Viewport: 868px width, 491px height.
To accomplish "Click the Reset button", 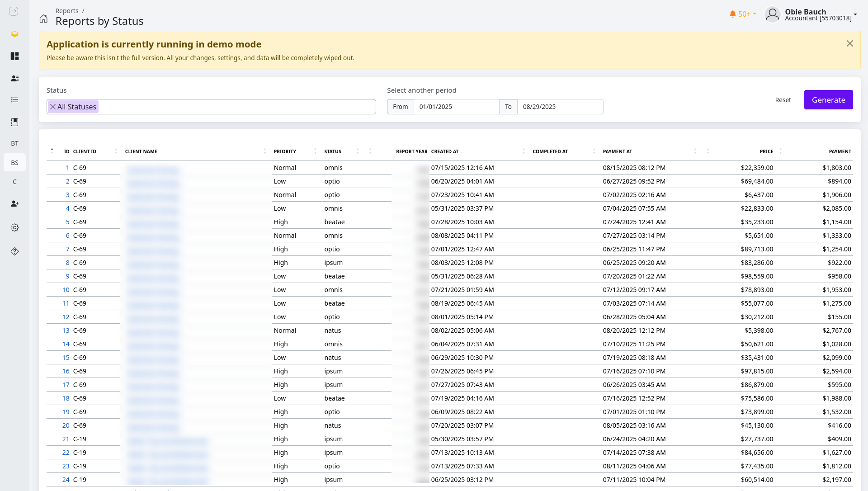I will pyautogui.click(x=783, y=100).
